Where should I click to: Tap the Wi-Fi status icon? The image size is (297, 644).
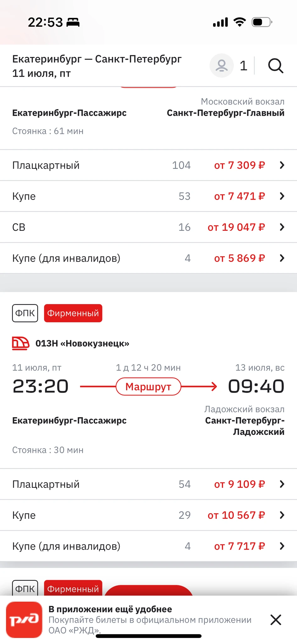pos(239,22)
